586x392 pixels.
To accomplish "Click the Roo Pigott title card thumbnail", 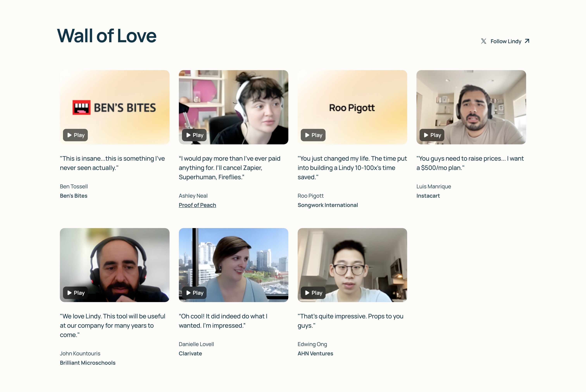I will 352,107.
